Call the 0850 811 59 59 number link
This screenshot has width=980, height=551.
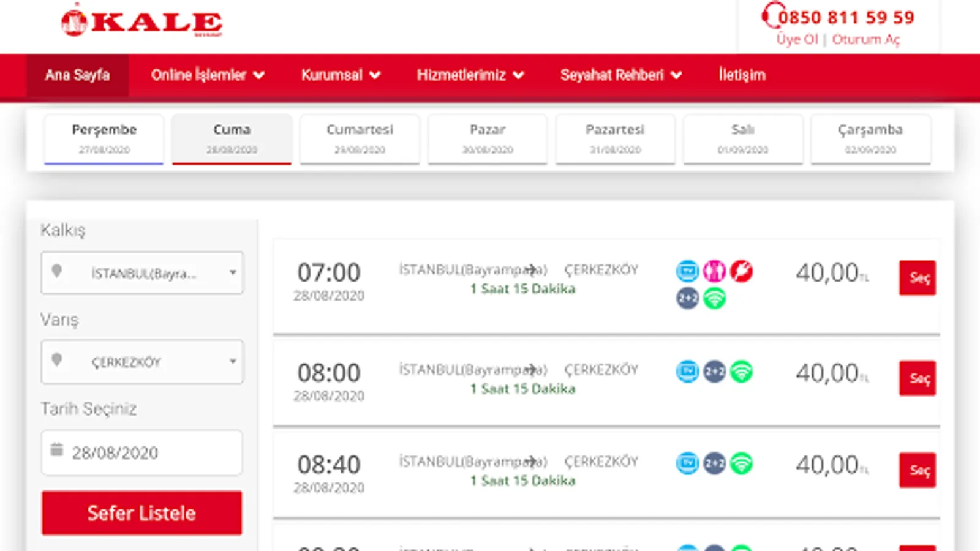pos(846,17)
